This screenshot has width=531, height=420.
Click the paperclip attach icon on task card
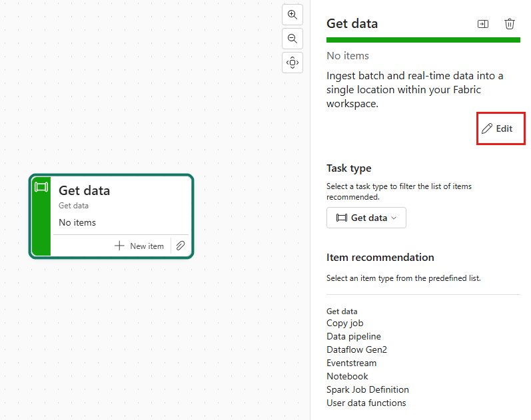coord(181,246)
